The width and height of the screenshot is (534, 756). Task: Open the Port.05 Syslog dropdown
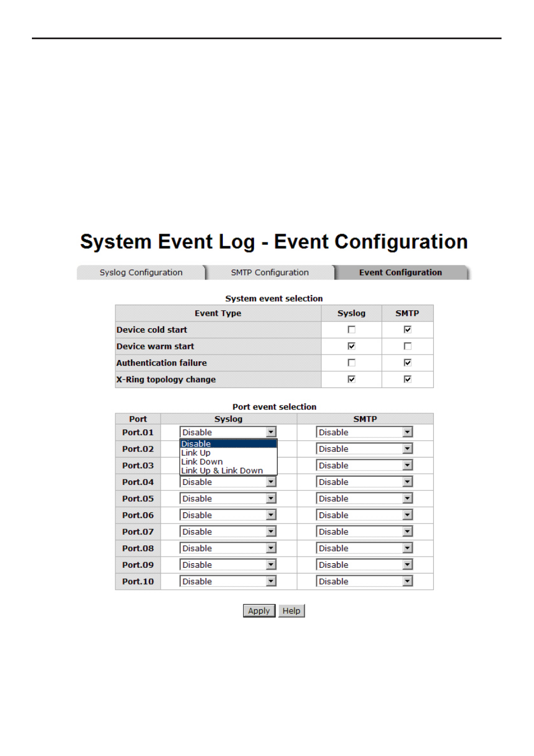pyautogui.click(x=228, y=498)
